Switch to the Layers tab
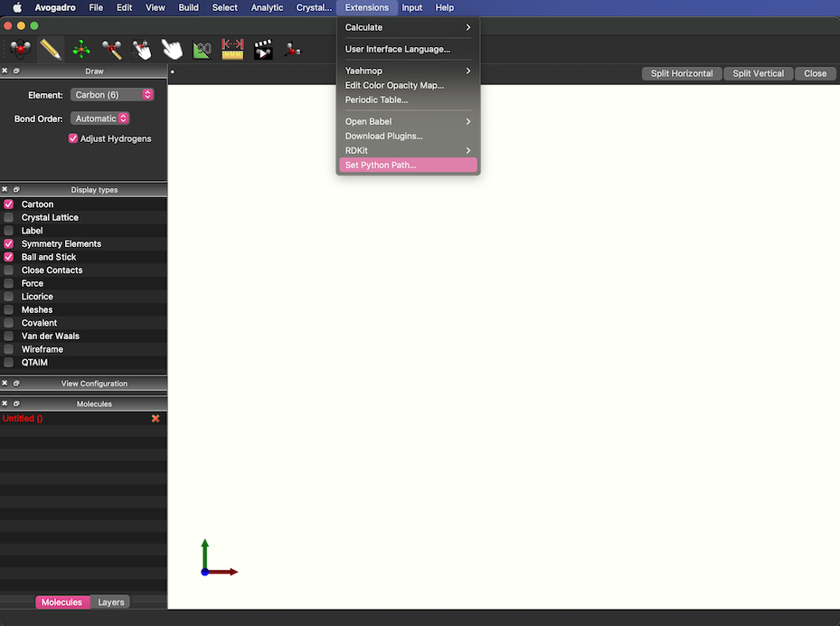The image size is (840, 626). [111, 602]
